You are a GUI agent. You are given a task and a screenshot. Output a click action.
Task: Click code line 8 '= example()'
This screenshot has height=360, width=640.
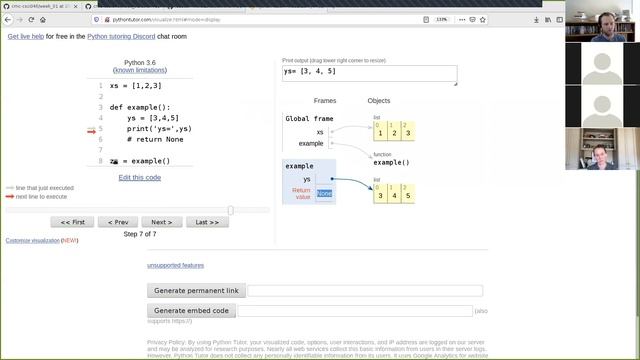click(x=140, y=161)
